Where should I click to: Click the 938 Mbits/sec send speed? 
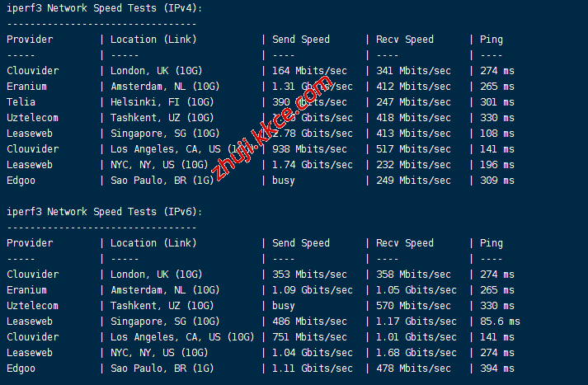309,149
